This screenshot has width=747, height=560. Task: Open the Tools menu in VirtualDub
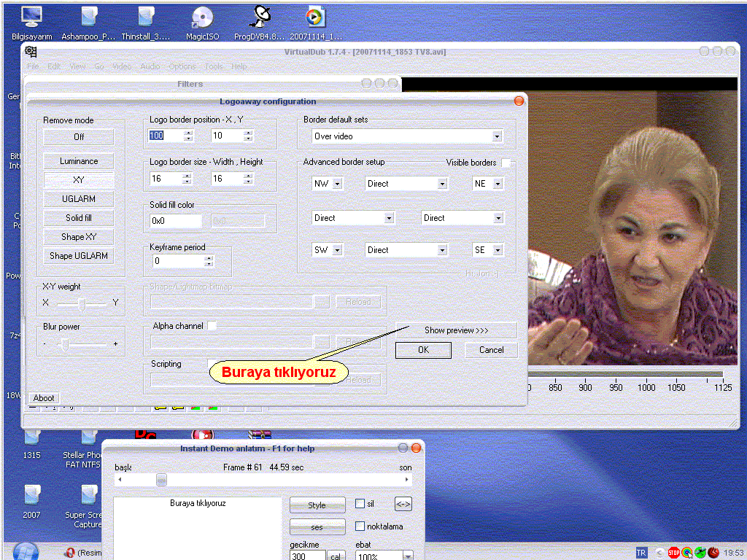click(214, 66)
